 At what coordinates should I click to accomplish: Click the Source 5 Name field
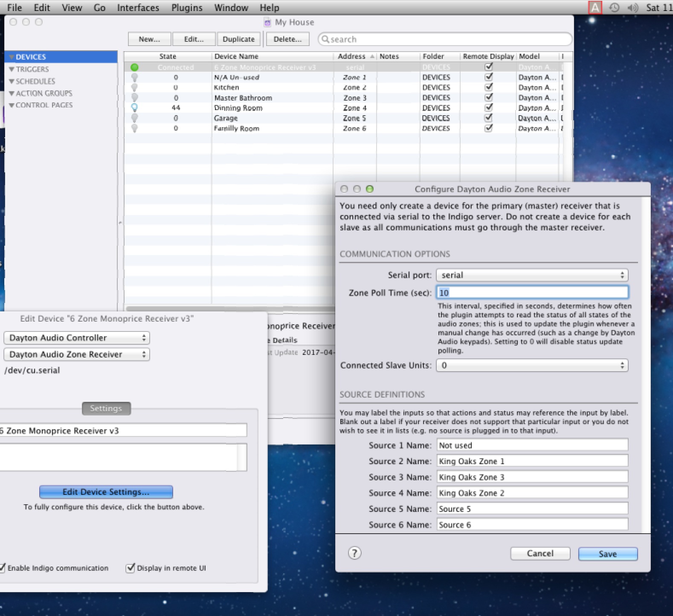click(532, 508)
